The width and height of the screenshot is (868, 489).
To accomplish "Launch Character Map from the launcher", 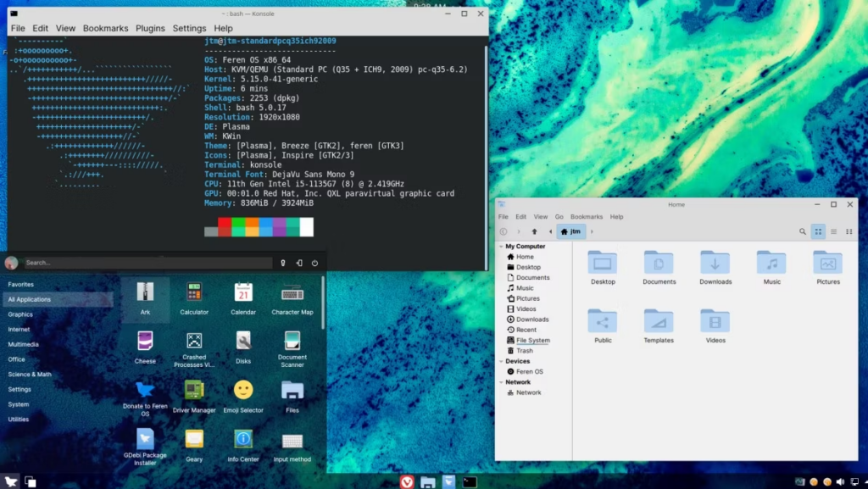I will tap(292, 298).
